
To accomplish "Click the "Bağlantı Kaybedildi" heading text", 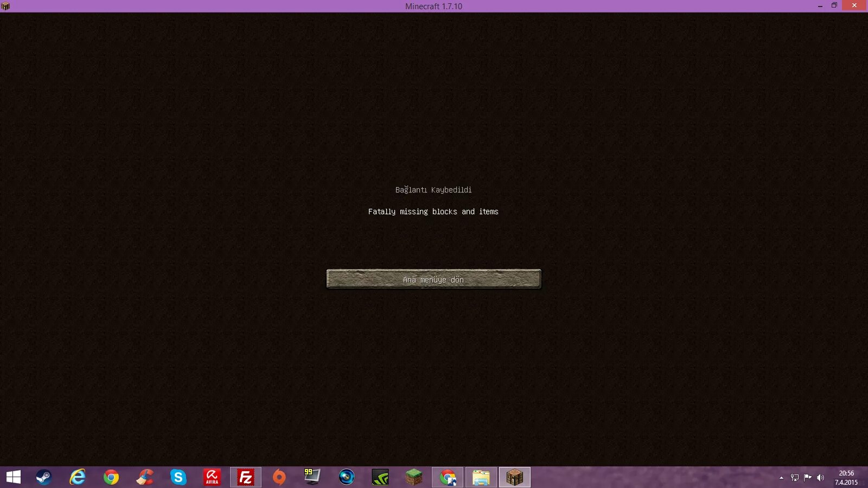I will coord(433,190).
